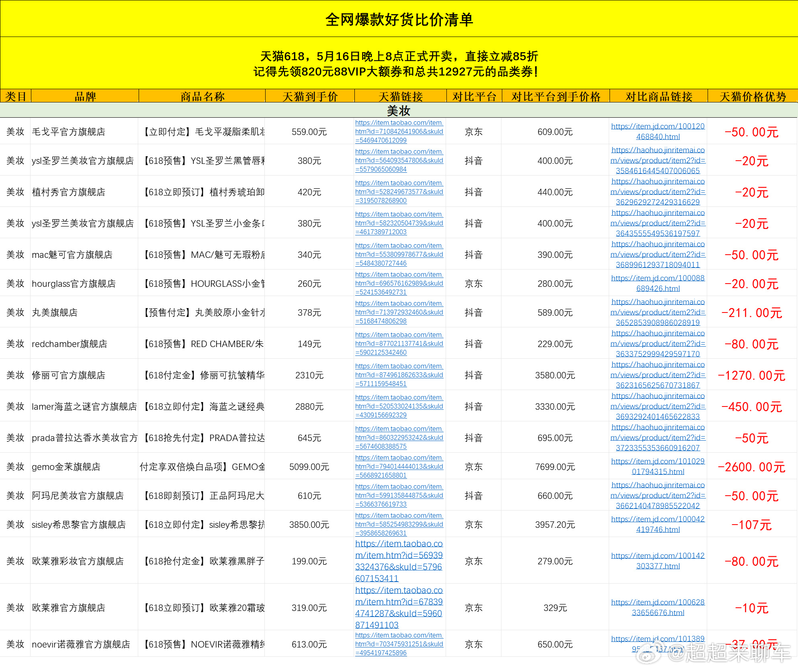Screen dimensions: 798x672
Task: Open 植村秀 Douyin comparison link
Action: tap(658, 192)
